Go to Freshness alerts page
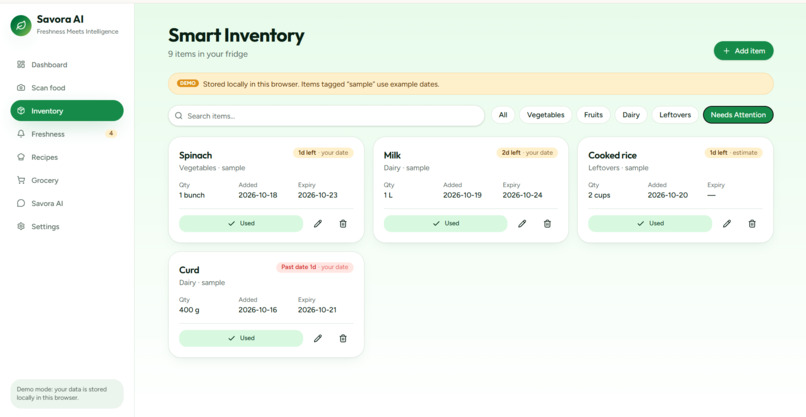806x417 pixels. [x=67, y=134]
